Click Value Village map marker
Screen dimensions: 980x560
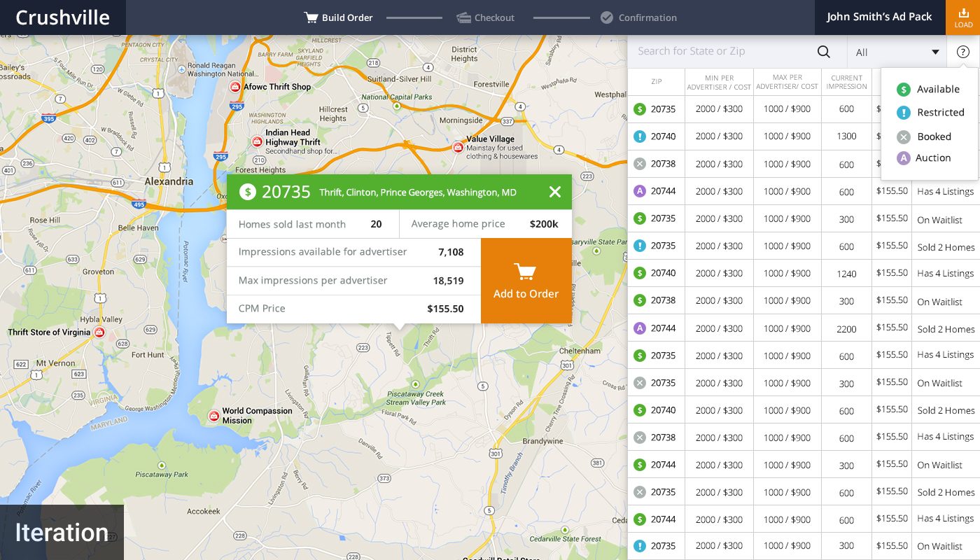(458, 147)
